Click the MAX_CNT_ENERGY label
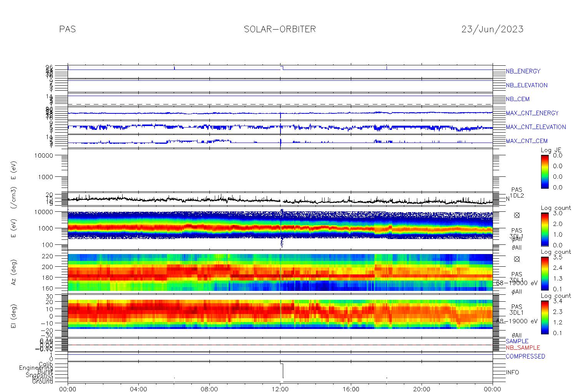This screenshot has width=581, height=392. [532, 113]
